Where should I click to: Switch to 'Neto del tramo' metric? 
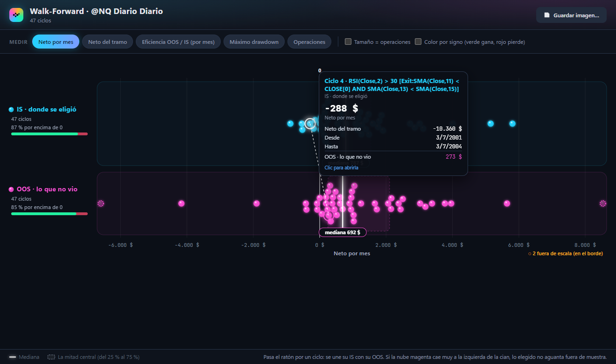pos(108,42)
